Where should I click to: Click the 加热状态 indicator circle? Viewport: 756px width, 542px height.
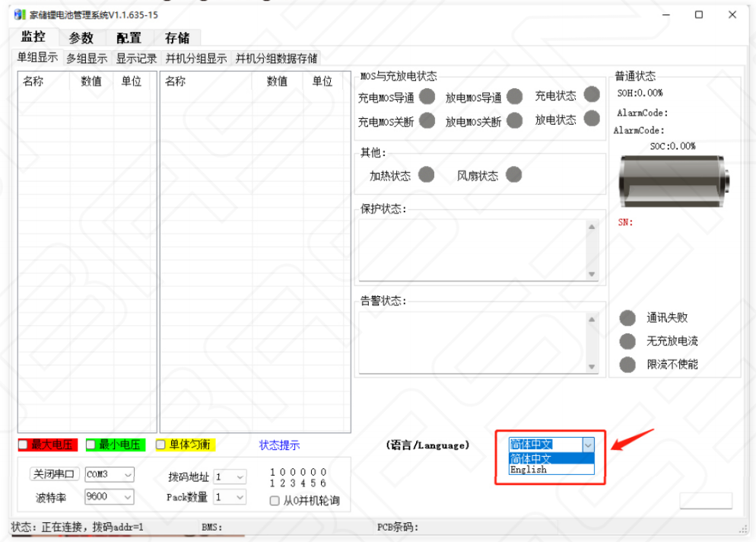click(427, 175)
